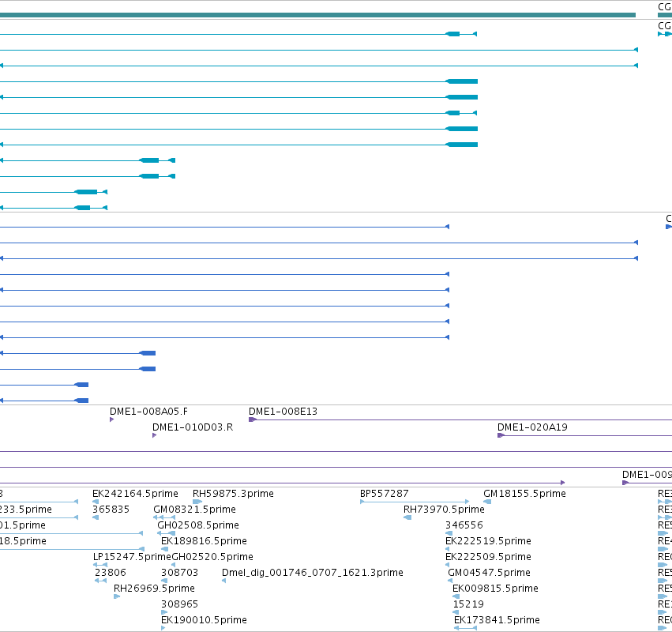Select the 308965 feature label
This screenshot has height=632, width=672.
point(179,604)
